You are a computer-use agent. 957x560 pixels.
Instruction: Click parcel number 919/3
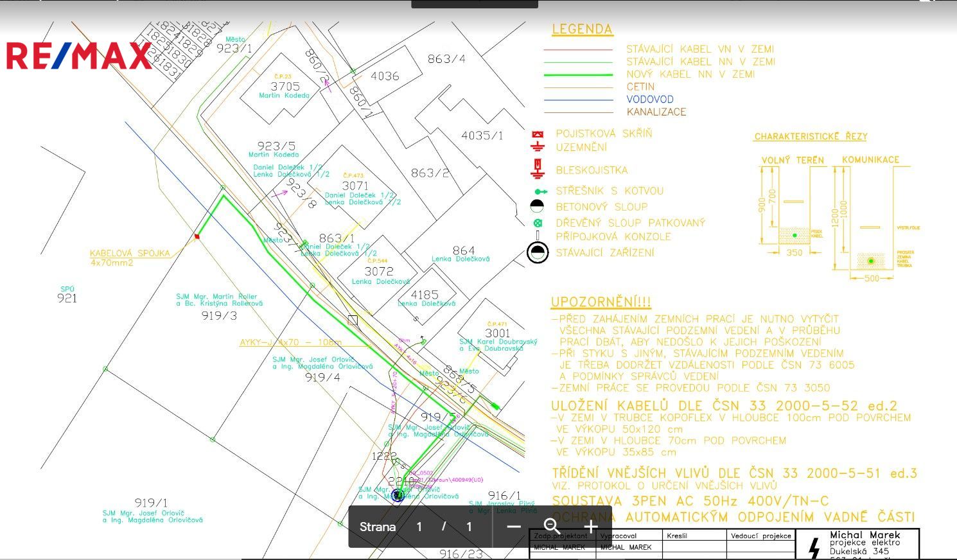pos(219,315)
